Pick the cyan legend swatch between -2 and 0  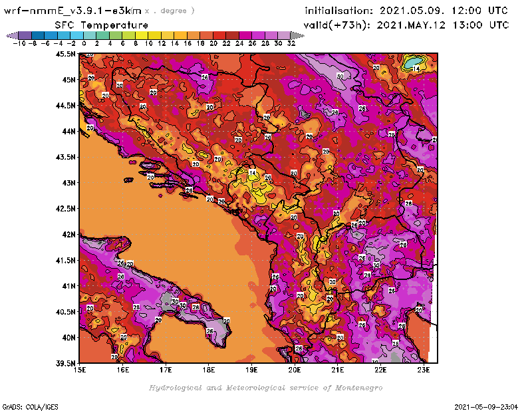coord(76,35)
